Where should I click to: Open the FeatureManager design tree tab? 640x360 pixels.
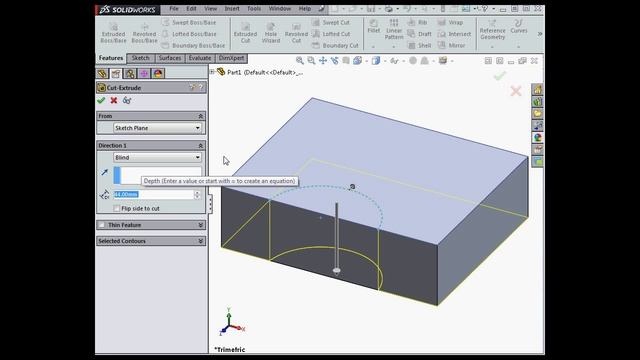pyautogui.click(x=102, y=73)
